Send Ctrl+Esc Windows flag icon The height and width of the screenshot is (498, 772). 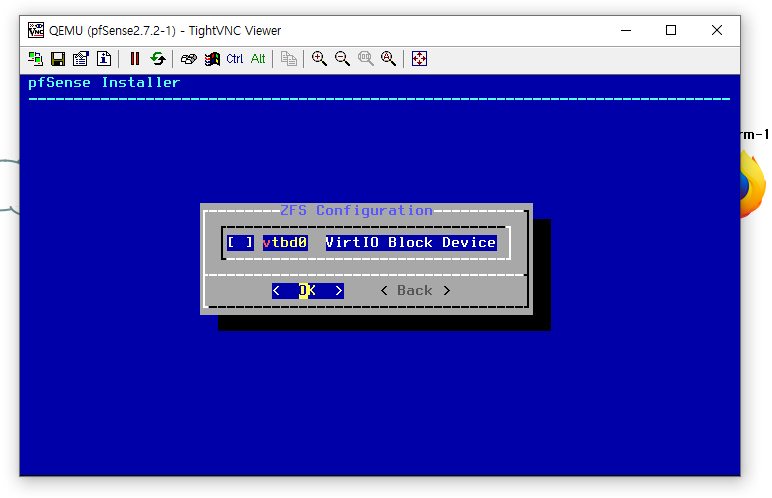tap(212, 59)
